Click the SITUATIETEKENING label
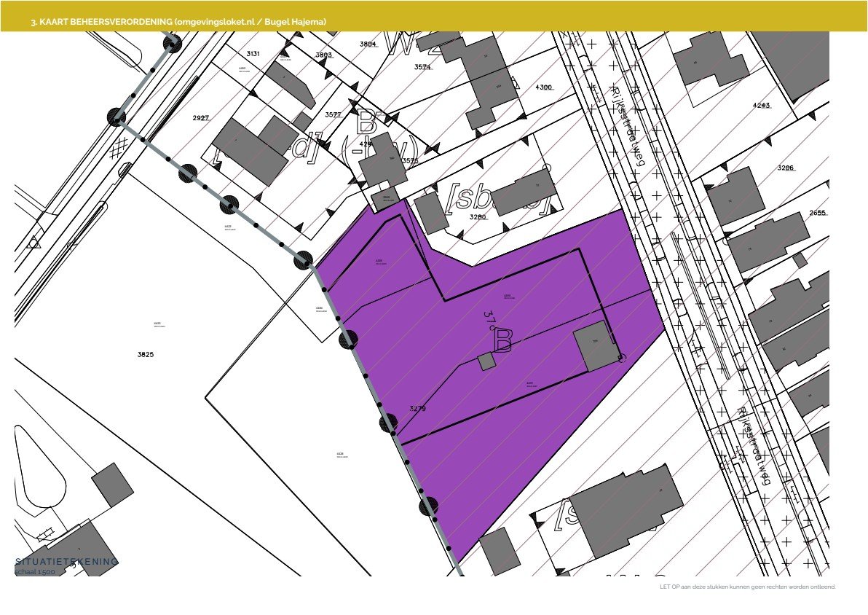This screenshot has width=868, height=615. (66, 561)
